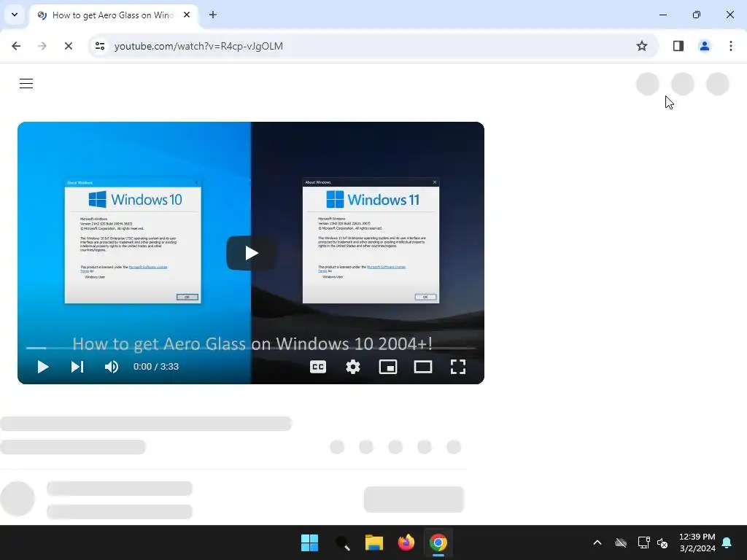
Task: Go forward in Chrome history
Action: [x=42, y=46]
